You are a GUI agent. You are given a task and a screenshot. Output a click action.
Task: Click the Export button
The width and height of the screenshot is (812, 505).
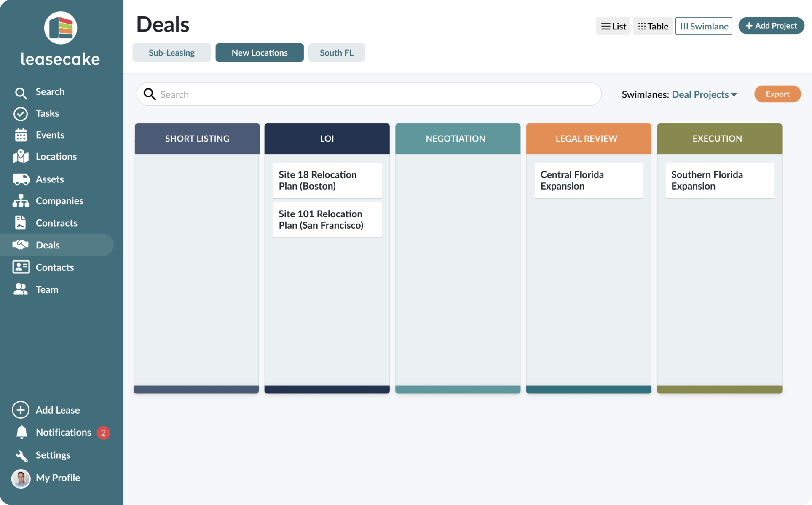click(777, 94)
